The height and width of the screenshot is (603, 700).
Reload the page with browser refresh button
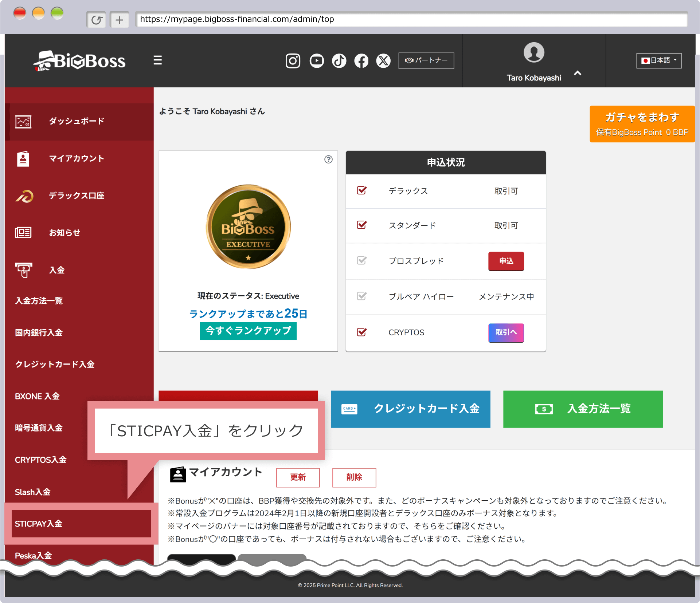[96, 20]
